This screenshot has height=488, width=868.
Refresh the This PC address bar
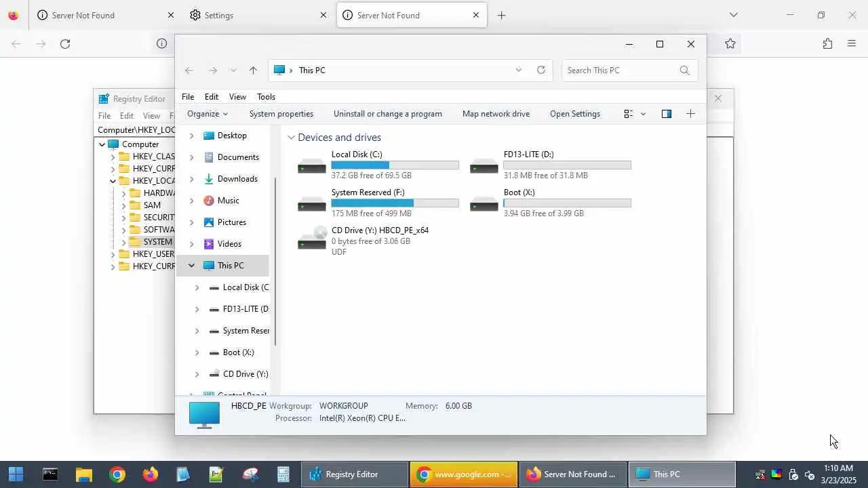(x=541, y=70)
